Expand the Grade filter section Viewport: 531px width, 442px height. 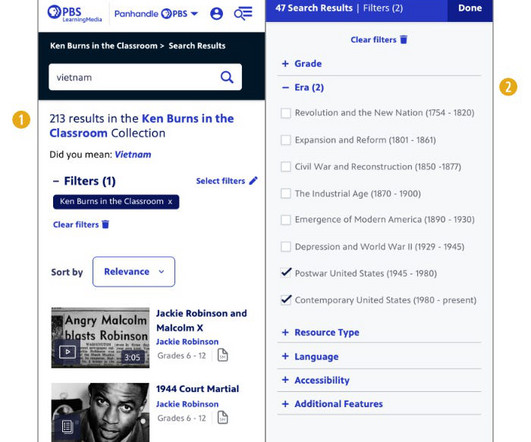tap(302, 63)
